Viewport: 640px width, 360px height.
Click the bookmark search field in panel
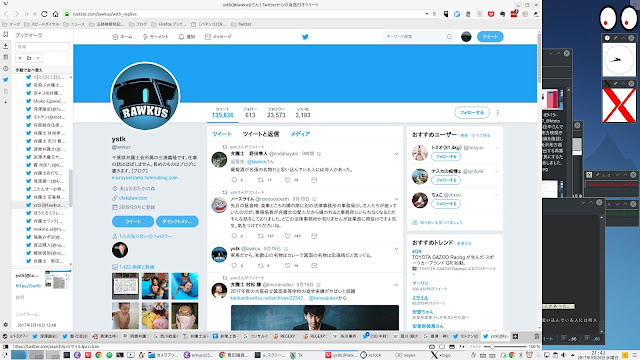coord(42,47)
